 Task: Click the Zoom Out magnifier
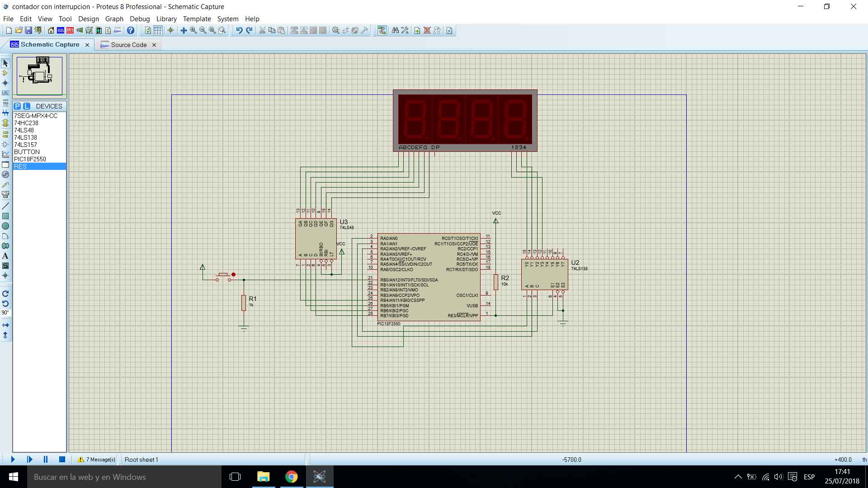point(203,31)
